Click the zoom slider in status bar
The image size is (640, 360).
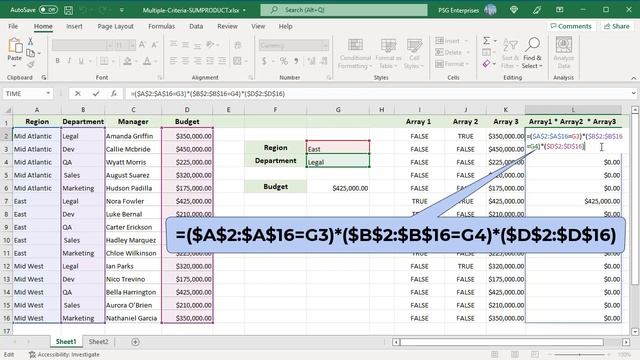(x=580, y=355)
